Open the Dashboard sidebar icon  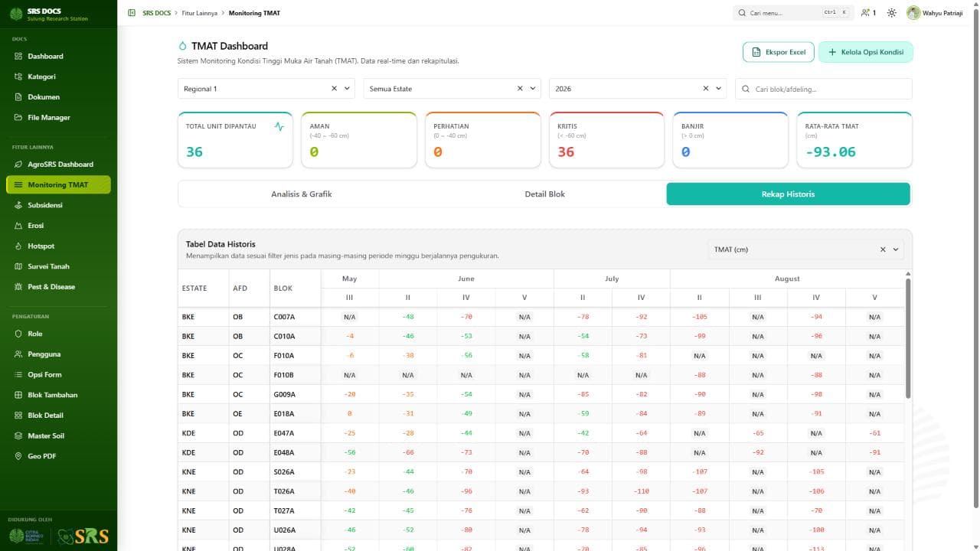pyautogui.click(x=18, y=56)
